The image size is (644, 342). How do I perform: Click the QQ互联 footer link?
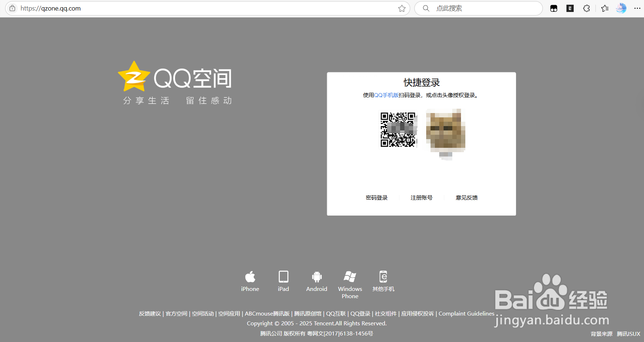pos(336,313)
